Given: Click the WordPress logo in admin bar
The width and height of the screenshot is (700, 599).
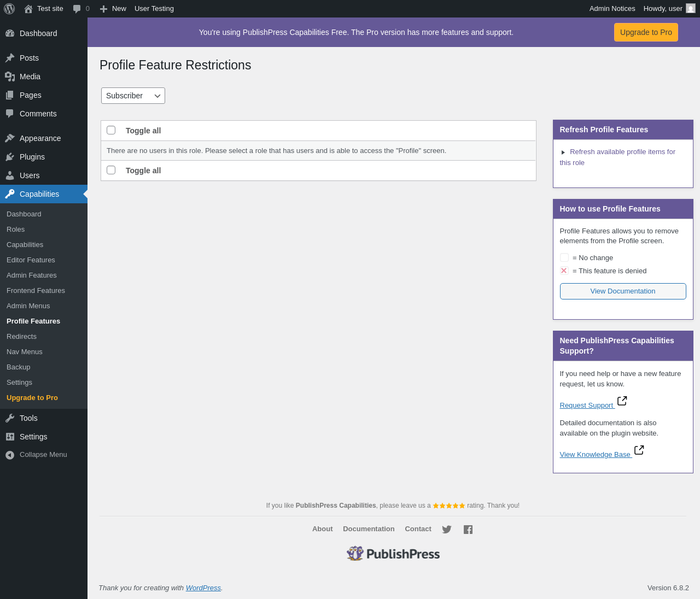Looking at the screenshot, I should [x=9, y=9].
